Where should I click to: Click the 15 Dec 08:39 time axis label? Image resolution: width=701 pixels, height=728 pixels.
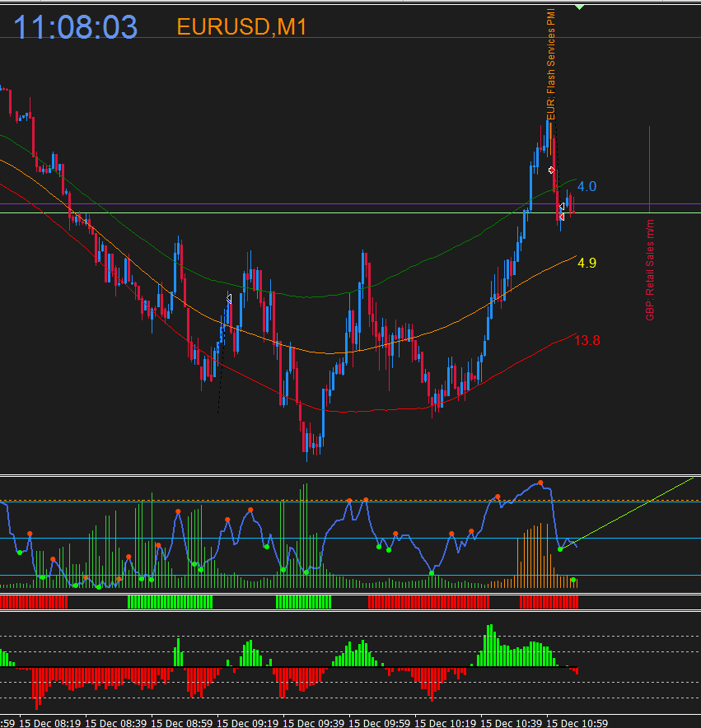pos(115,723)
